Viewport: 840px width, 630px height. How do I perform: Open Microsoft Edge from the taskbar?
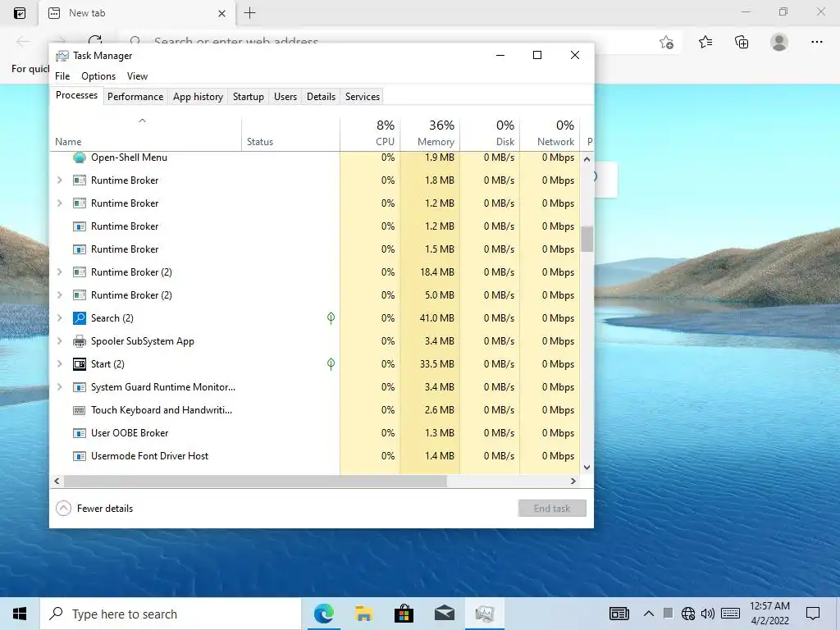click(x=323, y=614)
